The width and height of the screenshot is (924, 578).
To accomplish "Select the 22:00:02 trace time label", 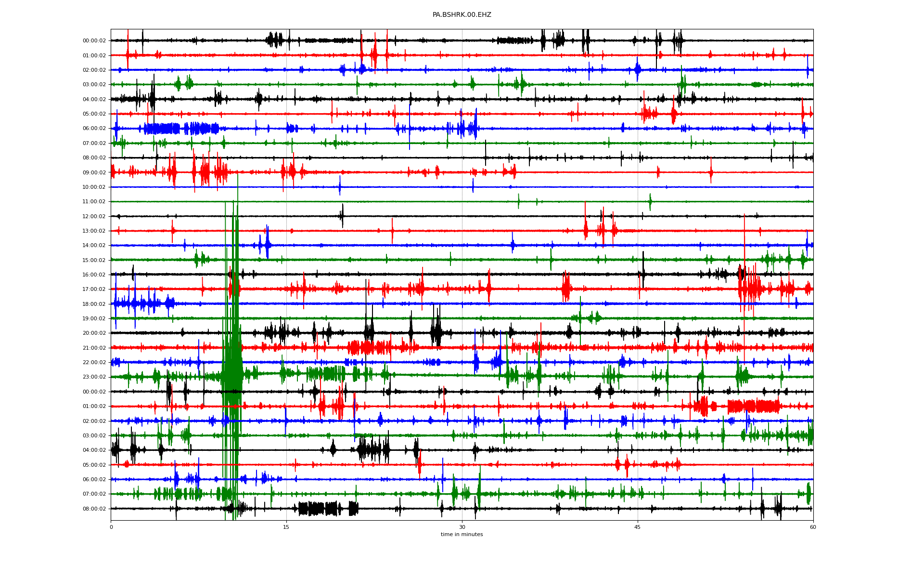I will pyautogui.click(x=94, y=362).
